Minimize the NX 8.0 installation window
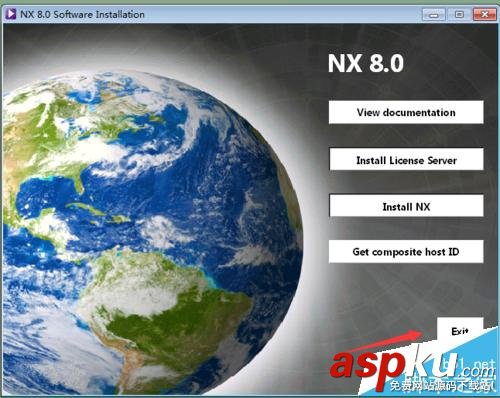The image size is (500, 398). (433, 14)
